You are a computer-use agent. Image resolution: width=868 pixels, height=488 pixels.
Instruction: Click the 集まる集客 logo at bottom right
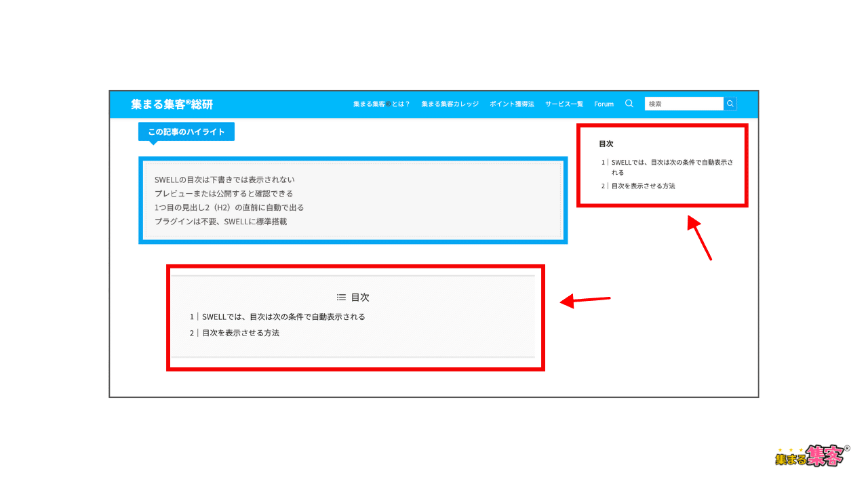point(812,455)
